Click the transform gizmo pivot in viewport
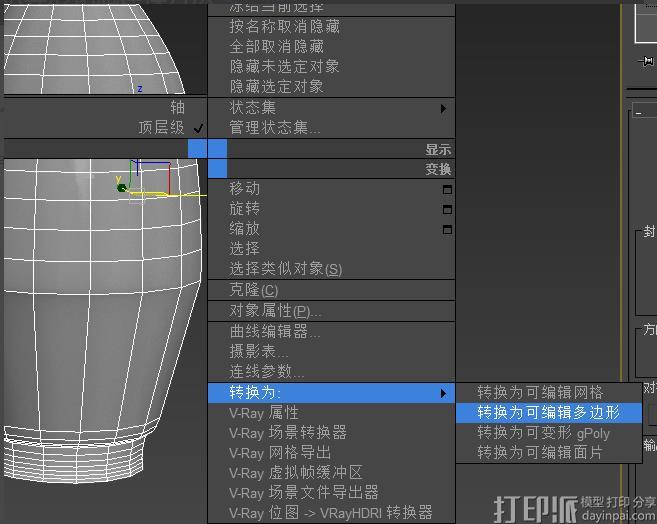 point(122,187)
